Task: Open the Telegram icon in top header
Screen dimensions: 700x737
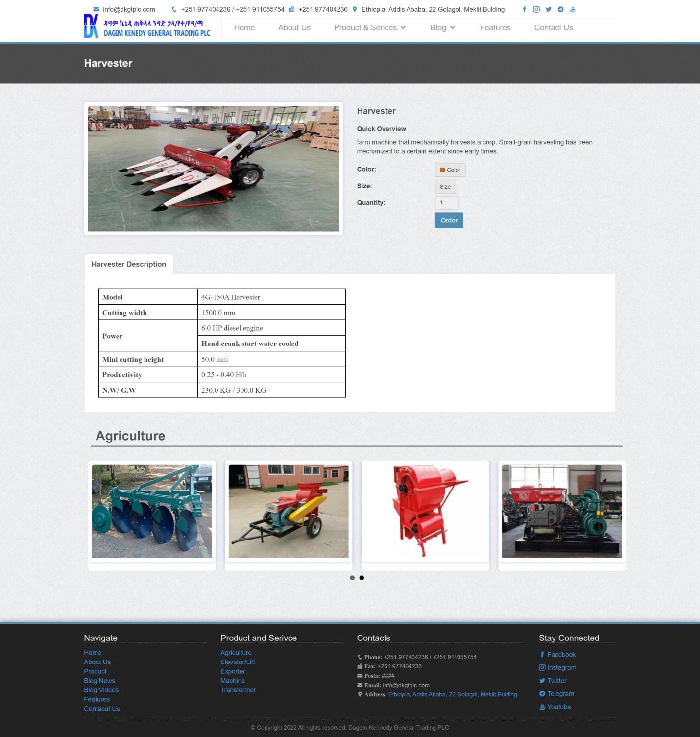Action: pos(560,9)
